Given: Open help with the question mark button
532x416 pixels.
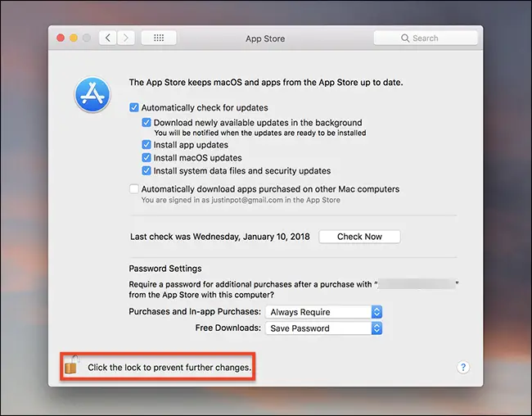Looking at the screenshot, I should coord(463,367).
